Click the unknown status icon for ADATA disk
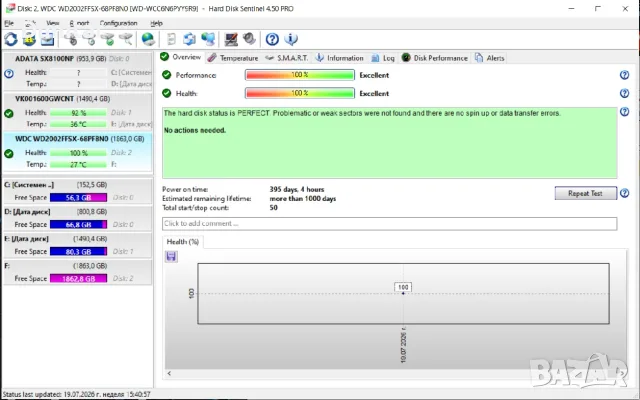This screenshot has width=640, height=400. pos(9,73)
